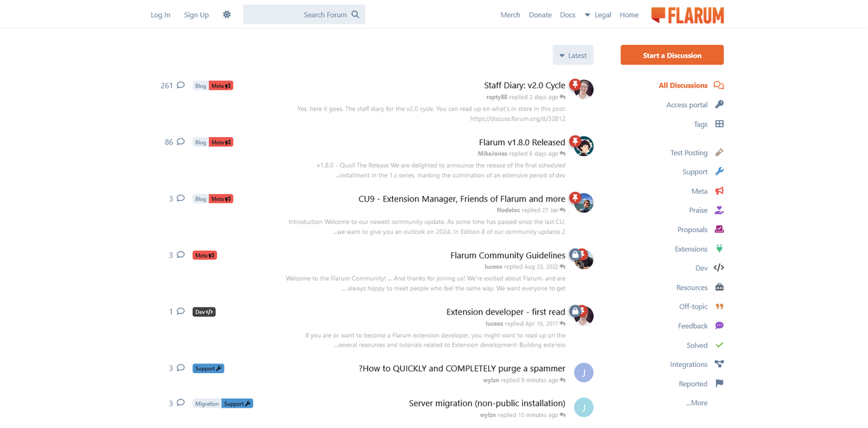Click the Proposals inbox icon

coord(719,229)
